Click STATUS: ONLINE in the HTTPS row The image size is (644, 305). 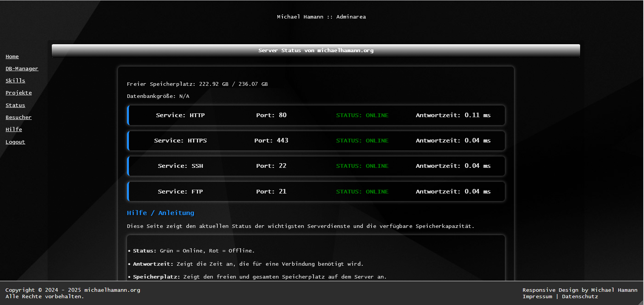pyautogui.click(x=362, y=141)
